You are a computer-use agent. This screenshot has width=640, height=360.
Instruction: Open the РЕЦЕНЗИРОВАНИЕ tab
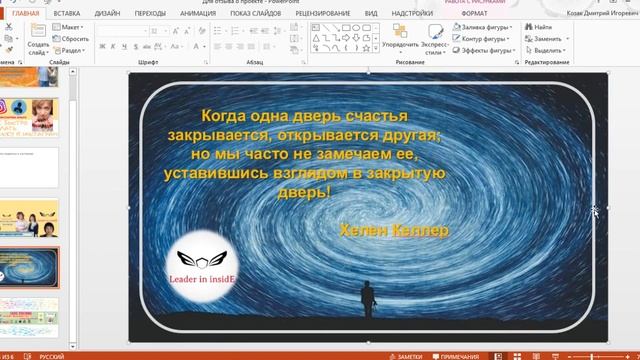(323, 13)
